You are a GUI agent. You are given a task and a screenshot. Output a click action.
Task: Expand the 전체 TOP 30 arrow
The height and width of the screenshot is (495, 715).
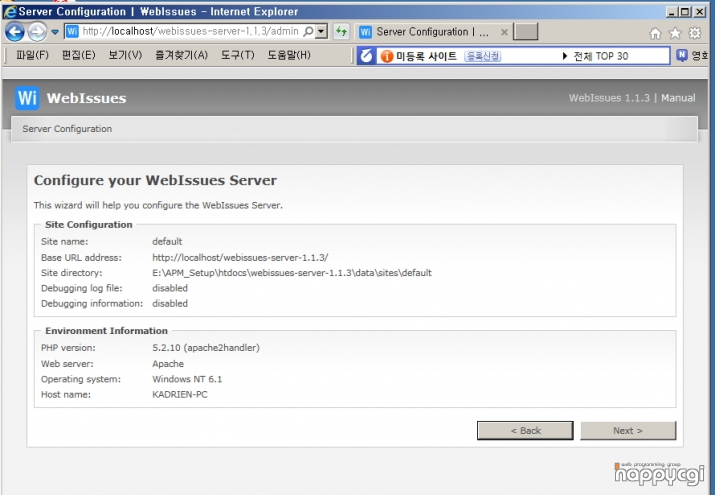(x=565, y=56)
